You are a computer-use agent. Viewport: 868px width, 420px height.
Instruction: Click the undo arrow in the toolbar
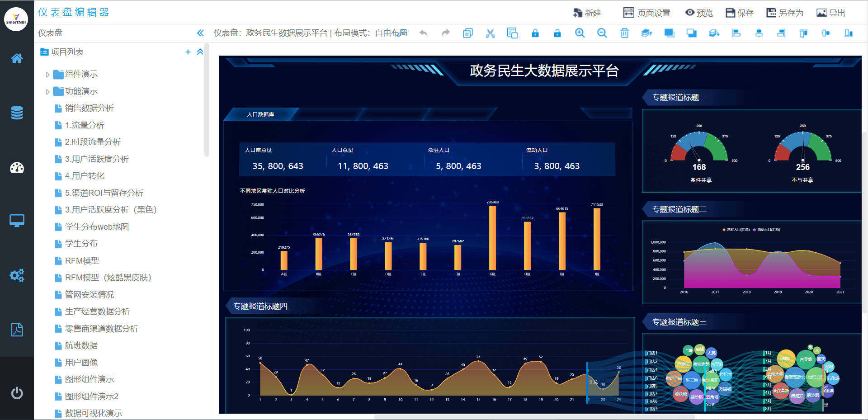pos(423,33)
